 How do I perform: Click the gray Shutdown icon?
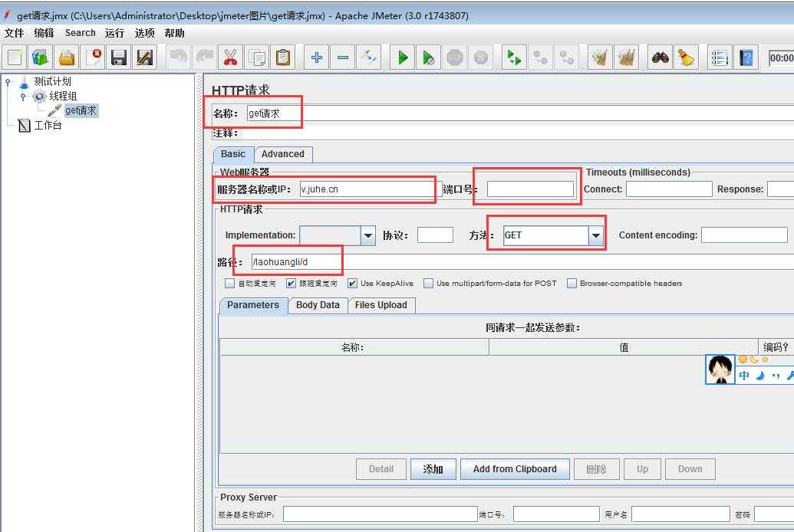pyautogui.click(x=480, y=57)
